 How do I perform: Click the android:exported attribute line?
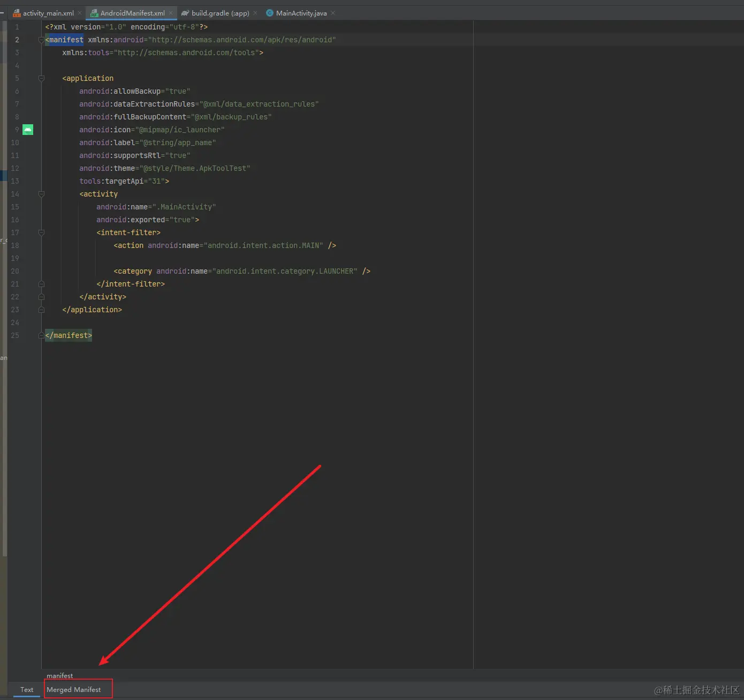coord(148,220)
